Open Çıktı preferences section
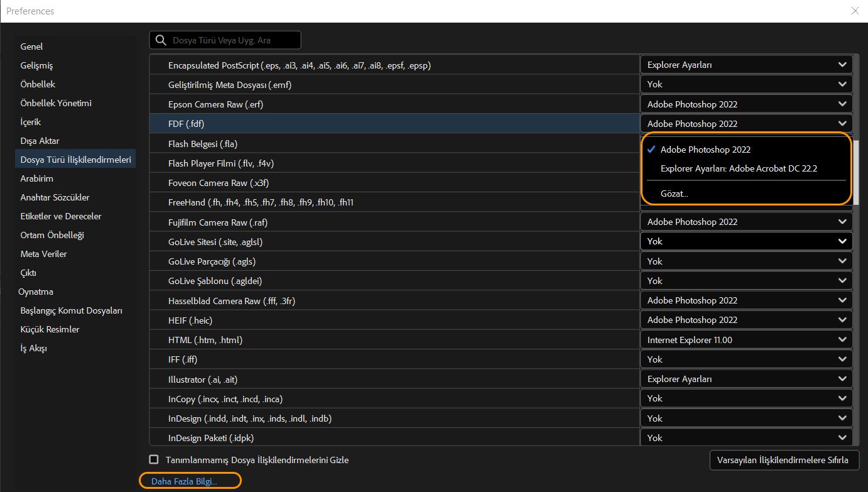This screenshot has width=868, height=492. click(28, 273)
